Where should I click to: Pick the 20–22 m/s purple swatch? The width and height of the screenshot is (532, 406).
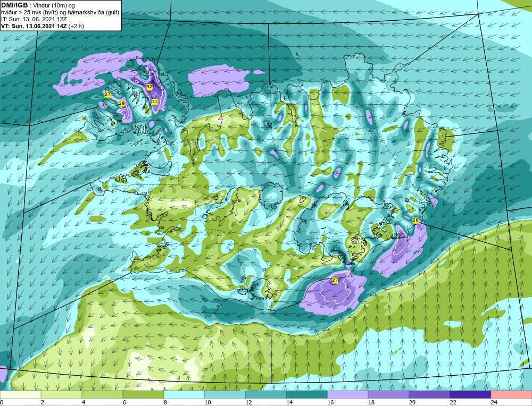coord(429,395)
